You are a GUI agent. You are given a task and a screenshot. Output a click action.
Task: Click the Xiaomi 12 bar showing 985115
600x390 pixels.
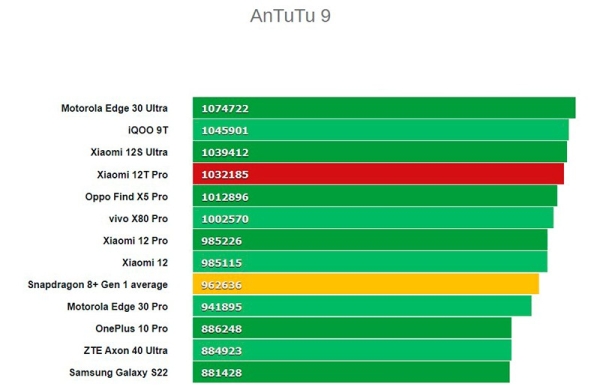tap(370, 262)
